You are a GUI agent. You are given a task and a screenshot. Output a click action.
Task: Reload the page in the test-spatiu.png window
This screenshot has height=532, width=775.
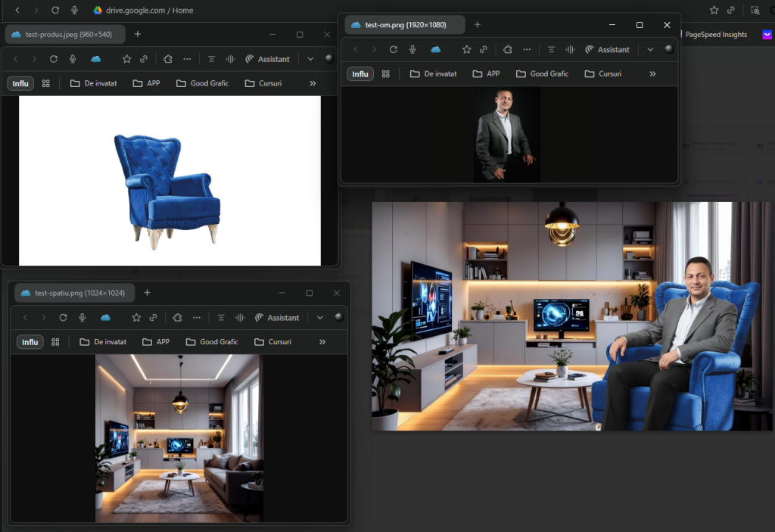pos(63,318)
